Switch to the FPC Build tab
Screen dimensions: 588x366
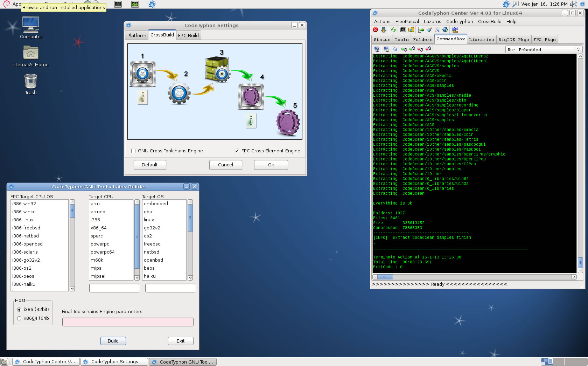(188, 35)
